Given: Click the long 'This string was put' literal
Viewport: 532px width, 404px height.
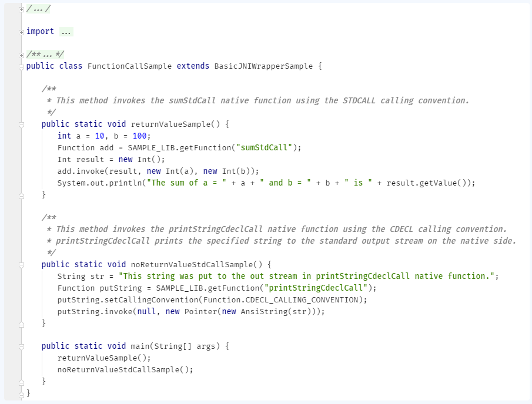Looking at the screenshot, I should tap(306, 276).
